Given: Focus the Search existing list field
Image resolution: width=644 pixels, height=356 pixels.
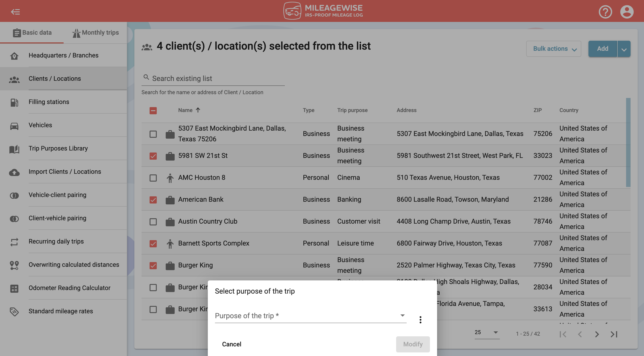Looking at the screenshot, I should point(213,78).
